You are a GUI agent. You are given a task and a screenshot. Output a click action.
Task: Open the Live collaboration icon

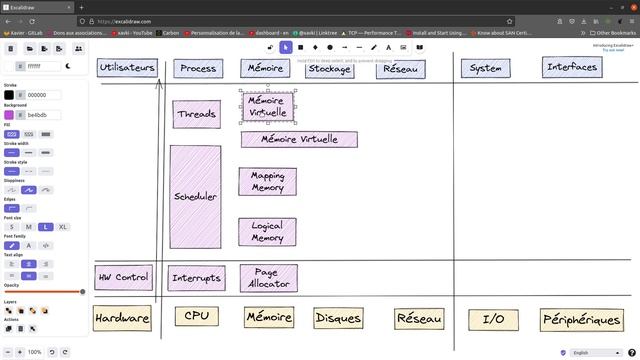coord(78,49)
